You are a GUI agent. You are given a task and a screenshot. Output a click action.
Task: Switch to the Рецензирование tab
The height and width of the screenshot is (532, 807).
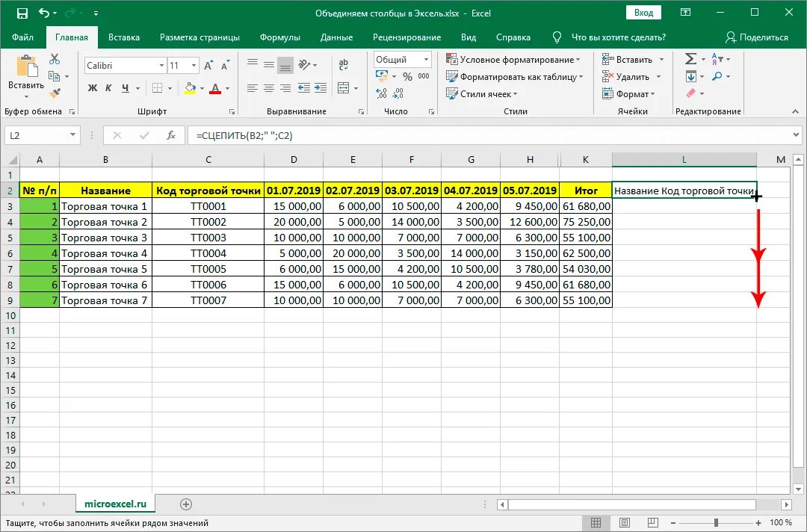pos(406,37)
